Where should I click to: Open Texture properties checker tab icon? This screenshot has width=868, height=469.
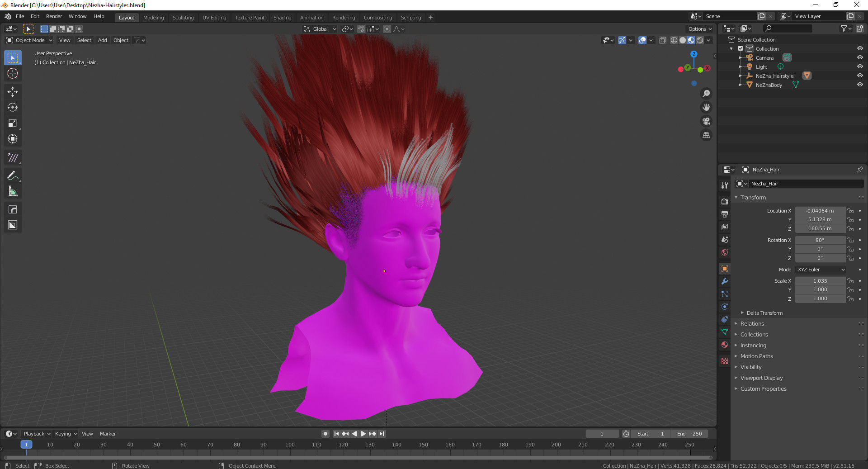click(725, 361)
